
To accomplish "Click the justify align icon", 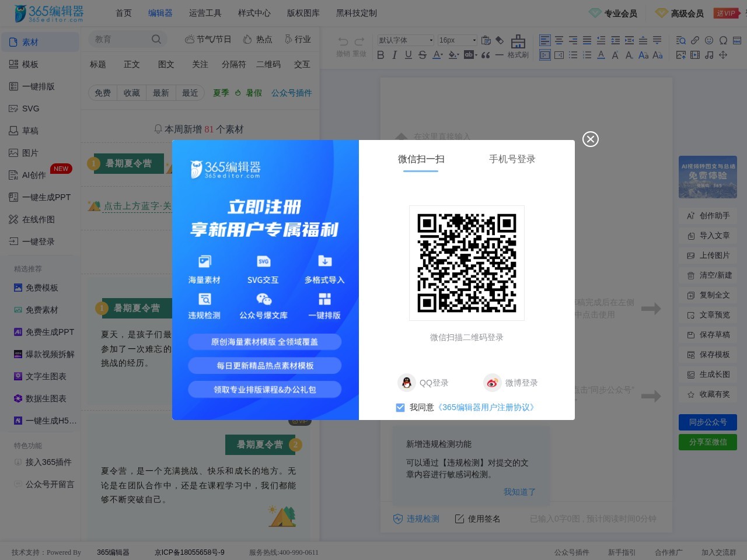I will click(587, 40).
